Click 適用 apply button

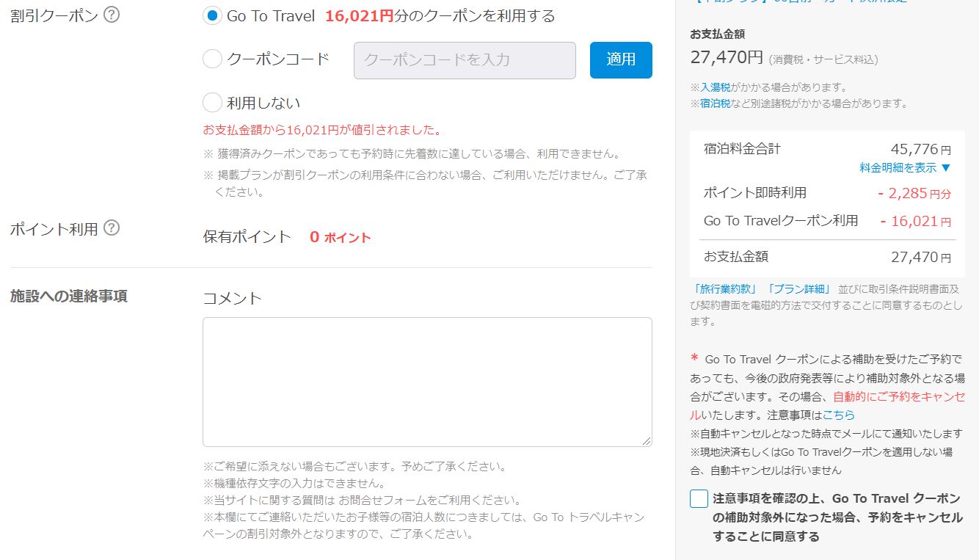click(621, 60)
